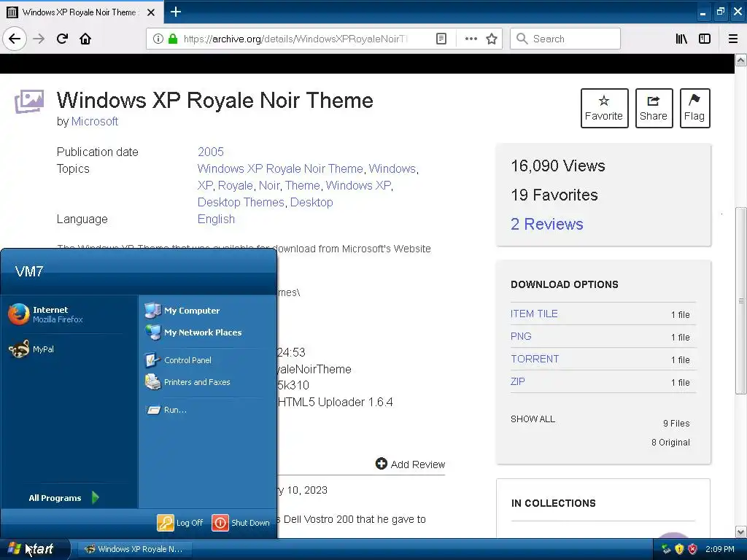Click the green secure padlock icon

173,39
